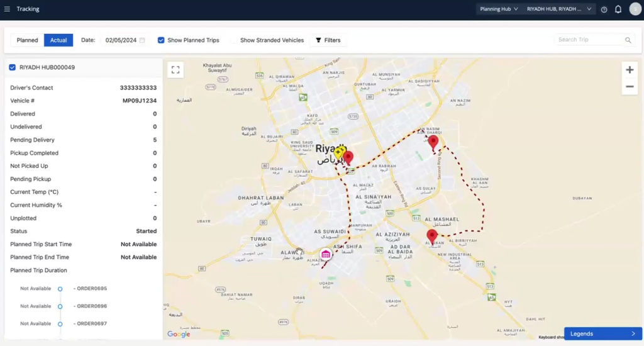
Task: Enable Show Stranded Vehicles checkbox
Action: coord(234,40)
